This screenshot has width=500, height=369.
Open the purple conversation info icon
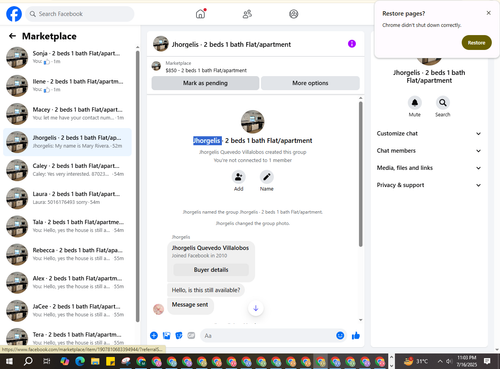click(x=352, y=44)
